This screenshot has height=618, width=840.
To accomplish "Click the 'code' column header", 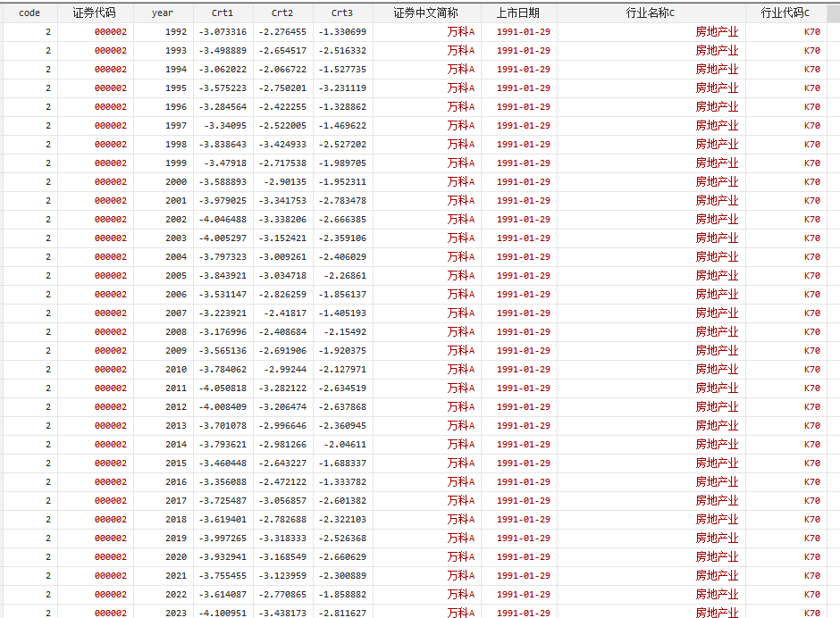I will 29,13.
